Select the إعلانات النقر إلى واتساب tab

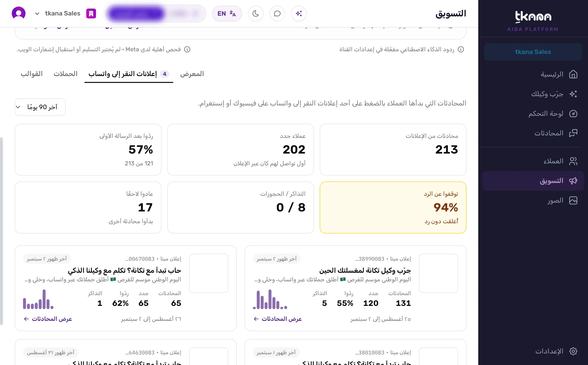(129, 74)
